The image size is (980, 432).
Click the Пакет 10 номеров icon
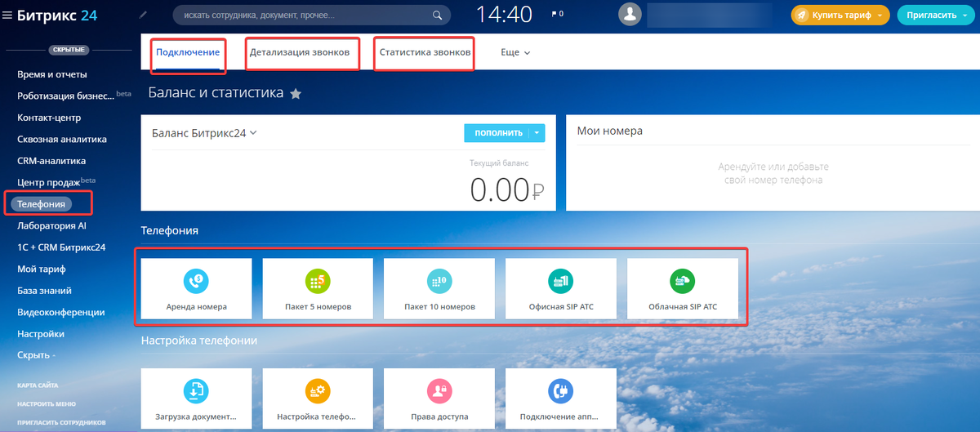439,280
